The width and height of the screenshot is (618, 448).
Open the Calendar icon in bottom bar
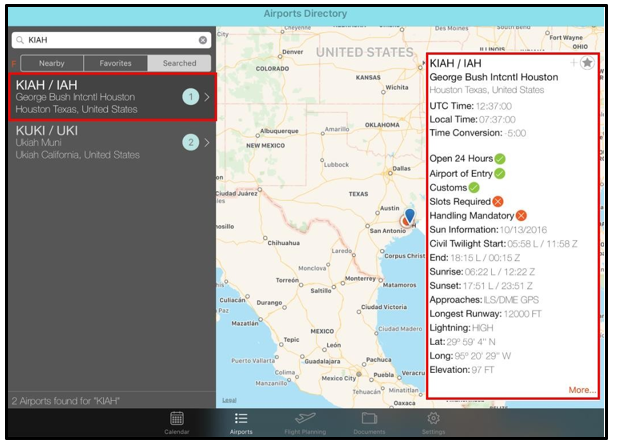click(177, 420)
